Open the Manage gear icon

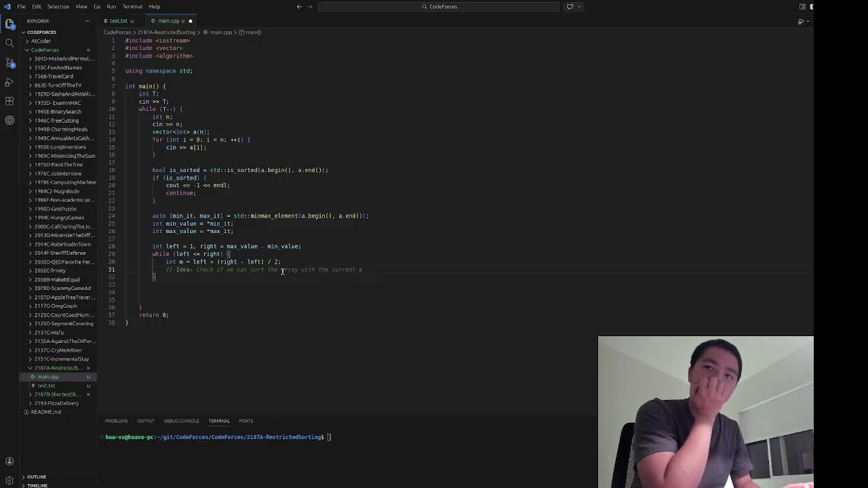[x=9, y=481]
